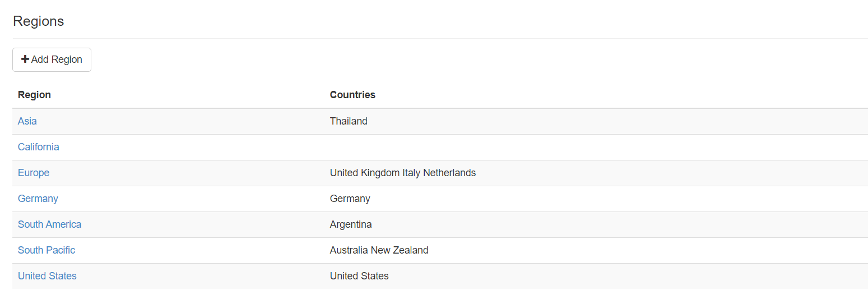Screen dimensions: 868x308
Task: Select the Argentina countries cell
Action: click(x=351, y=224)
